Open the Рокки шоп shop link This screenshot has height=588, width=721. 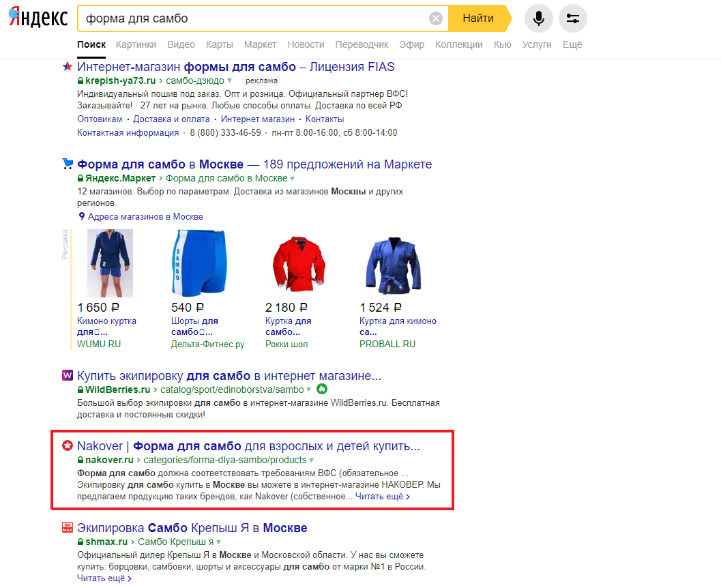[x=286, y=344]
